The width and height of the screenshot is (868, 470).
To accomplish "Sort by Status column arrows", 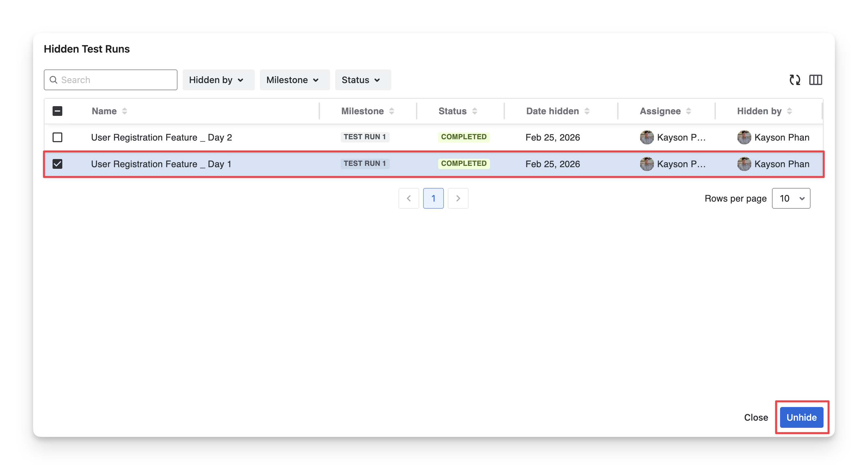I will point(474,111).
